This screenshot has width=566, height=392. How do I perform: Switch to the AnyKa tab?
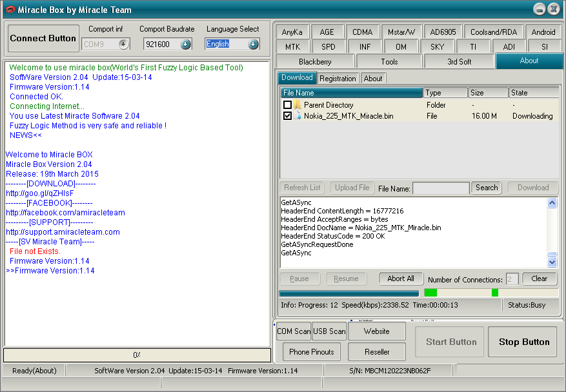click(292, 32)
